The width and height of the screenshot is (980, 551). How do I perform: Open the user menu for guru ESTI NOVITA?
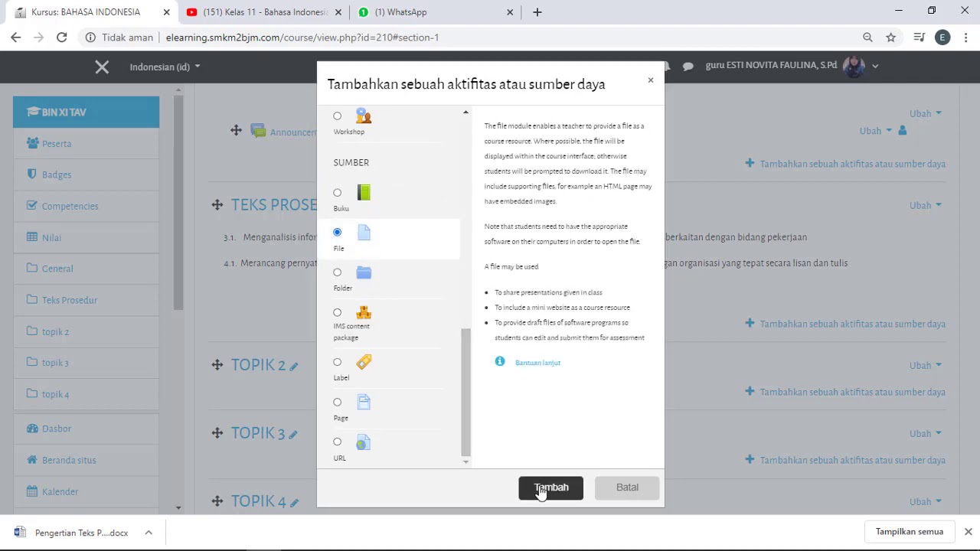point(792,66)
